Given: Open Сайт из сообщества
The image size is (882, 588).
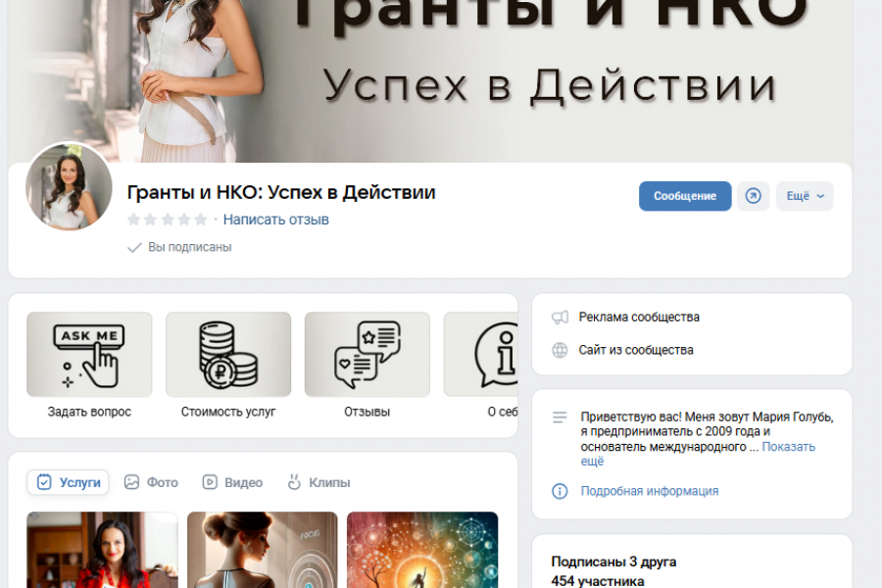Looking at the screenshot, I should [636, 350].
